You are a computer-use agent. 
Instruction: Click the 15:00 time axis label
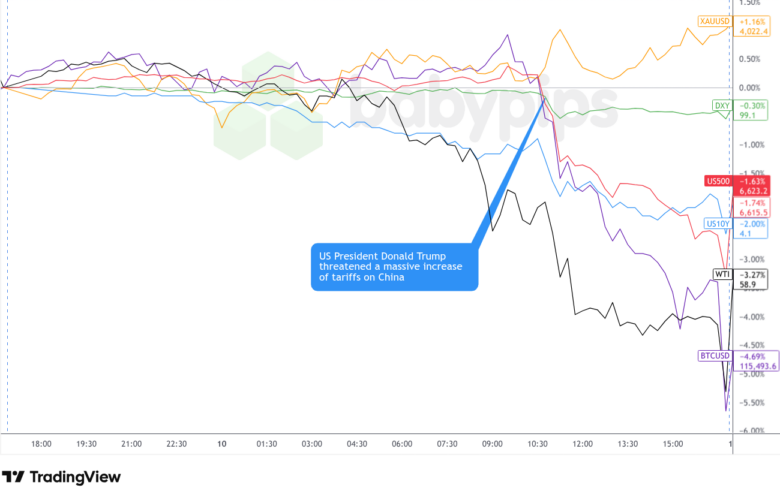point(672,443)
